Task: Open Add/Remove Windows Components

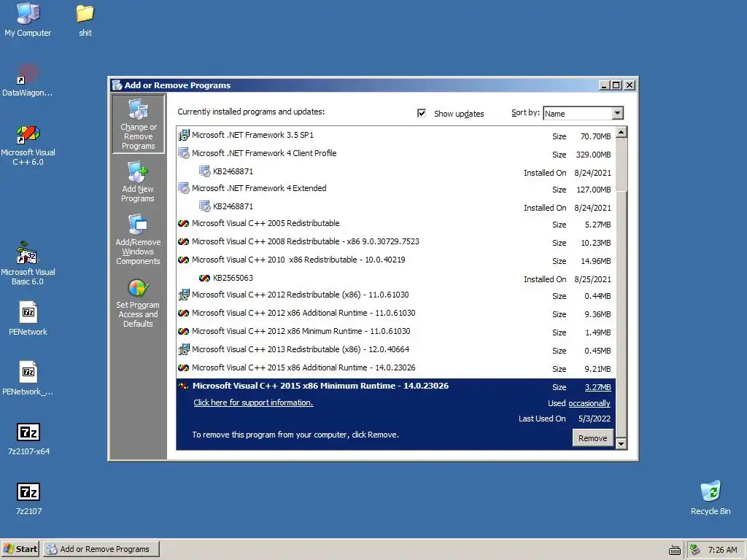Action: [x=138, y=239]
